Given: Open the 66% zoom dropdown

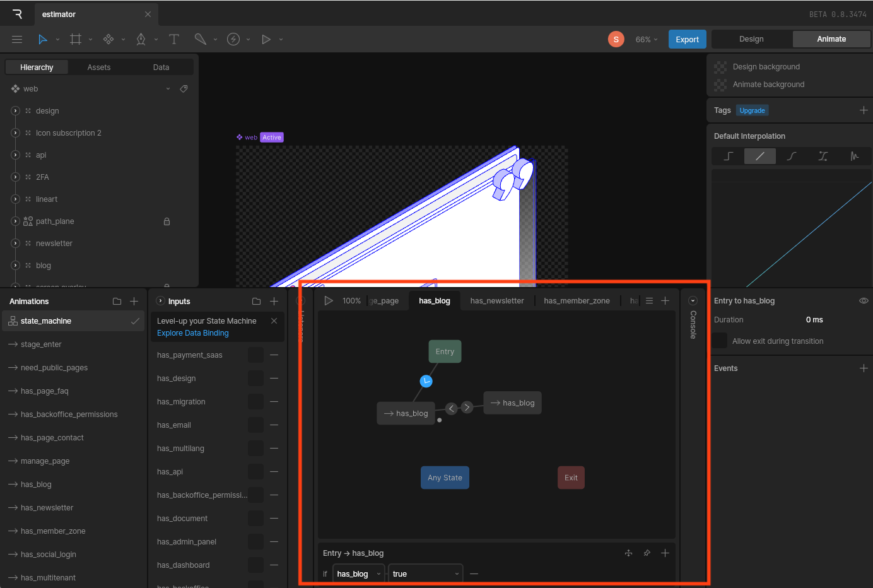Looking at the screenshot, I should coord(646,39).
